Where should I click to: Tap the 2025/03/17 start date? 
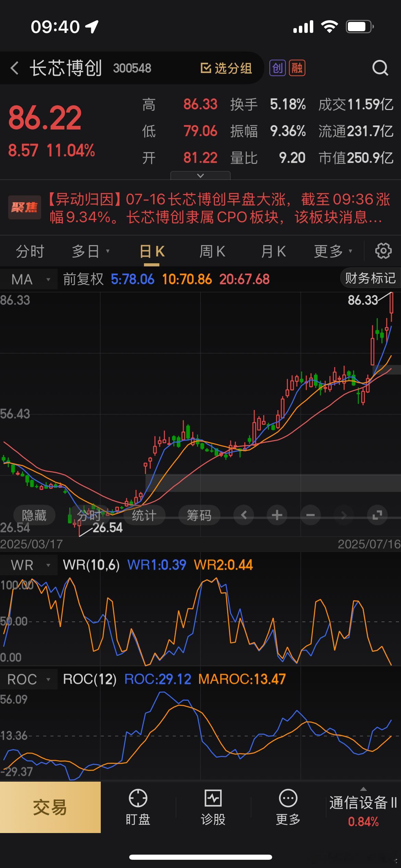tap(32, 544)
